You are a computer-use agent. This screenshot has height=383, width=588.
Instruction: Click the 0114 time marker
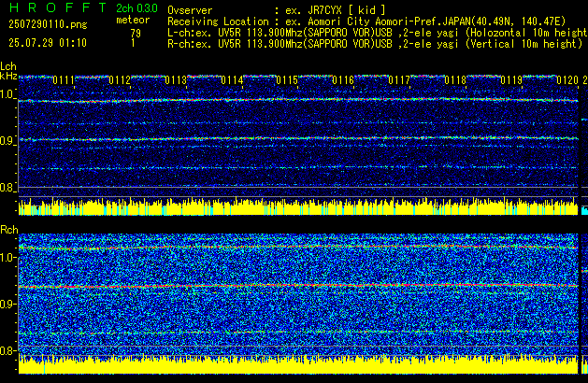point(232,80)
